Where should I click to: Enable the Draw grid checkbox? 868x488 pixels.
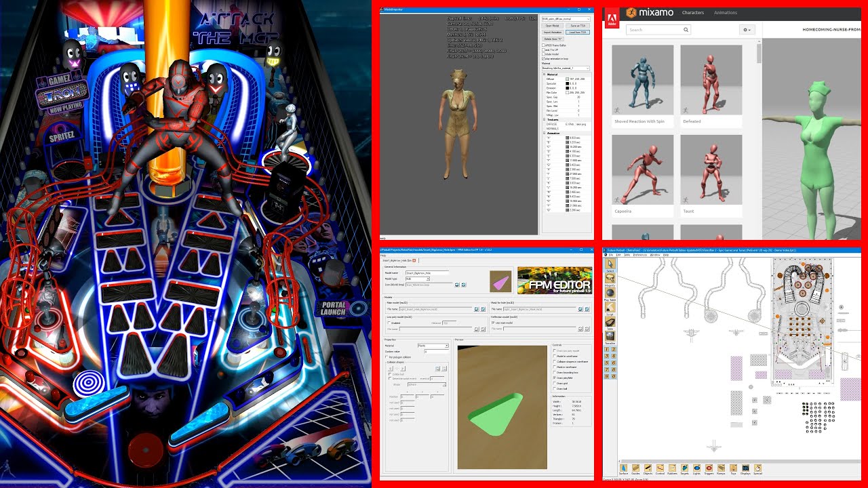555,383
